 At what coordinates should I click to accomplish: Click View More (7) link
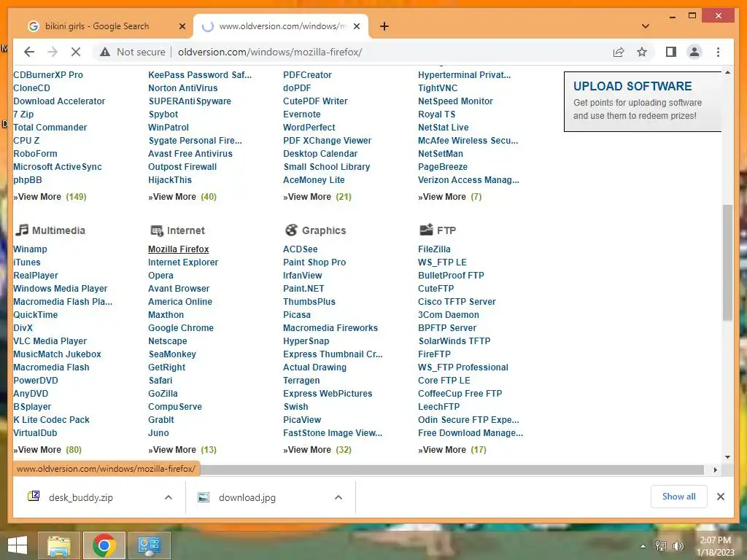[449, 197]
